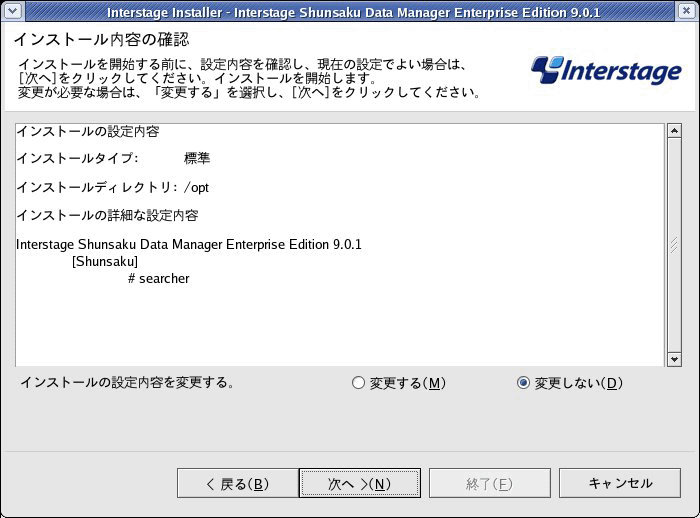The width and height of the screenshot is (700, 518).
Task: Click the 次へ >(N) button
Action: pos(360,483)
